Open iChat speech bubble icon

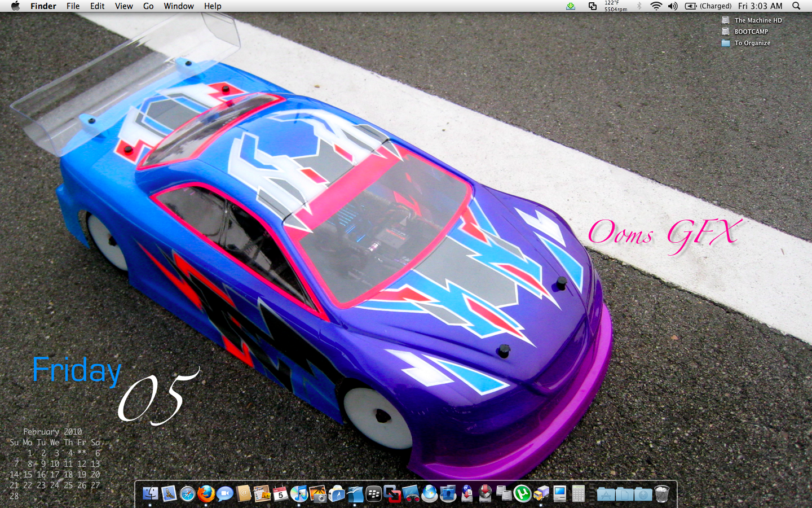pos(224,494)
